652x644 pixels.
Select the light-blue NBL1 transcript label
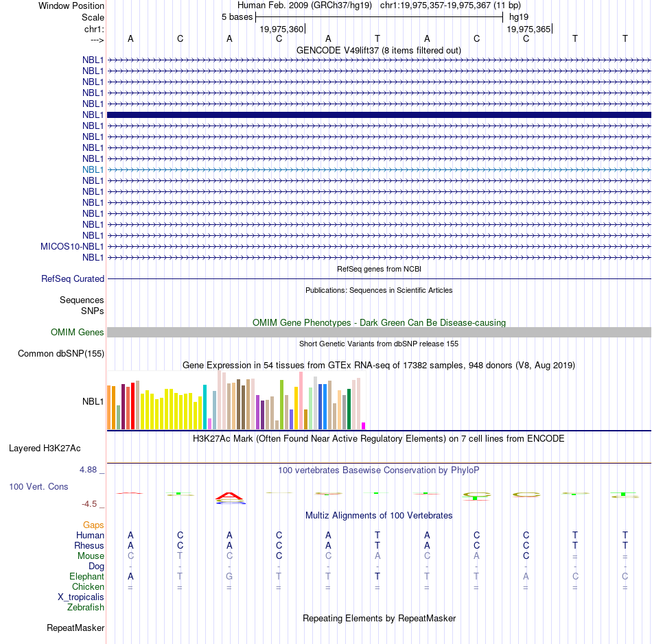[x=93, y=169]
